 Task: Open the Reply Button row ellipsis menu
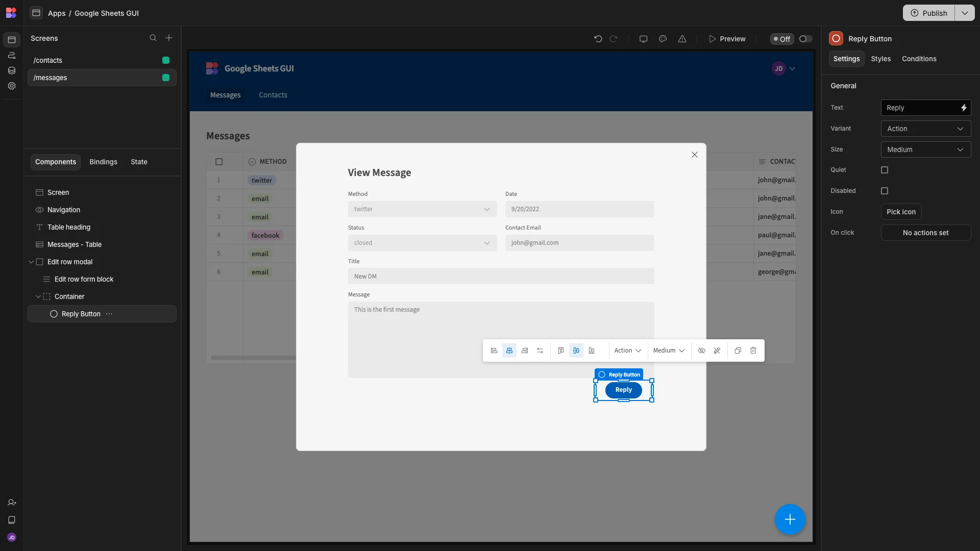coord(109,314)
